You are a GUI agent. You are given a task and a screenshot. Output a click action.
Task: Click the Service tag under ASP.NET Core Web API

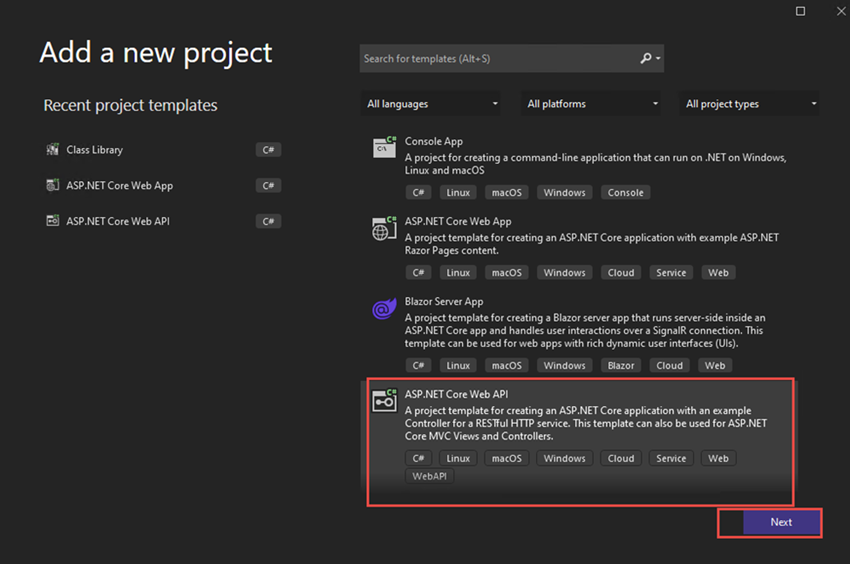tap(671, 458)
